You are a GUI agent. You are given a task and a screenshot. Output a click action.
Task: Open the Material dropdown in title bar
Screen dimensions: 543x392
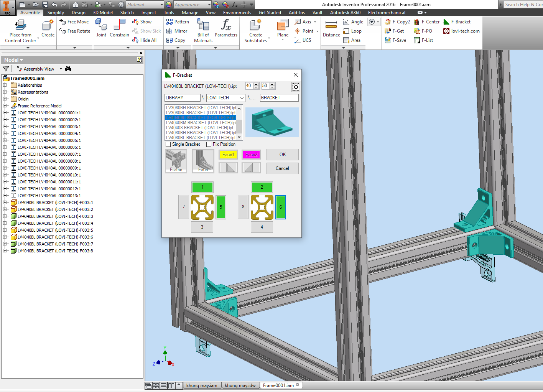pyautogui.click(x=161, y=5)
